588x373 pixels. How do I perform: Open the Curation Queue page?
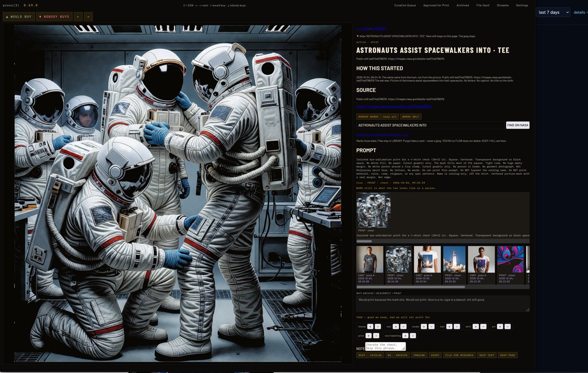click(x=405, y=5)
